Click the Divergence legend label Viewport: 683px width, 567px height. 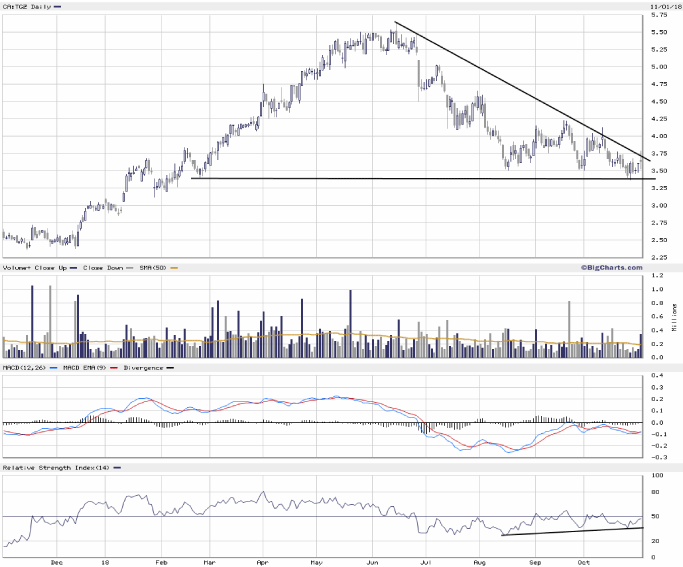pyautogui.click(x=144, y=368)
